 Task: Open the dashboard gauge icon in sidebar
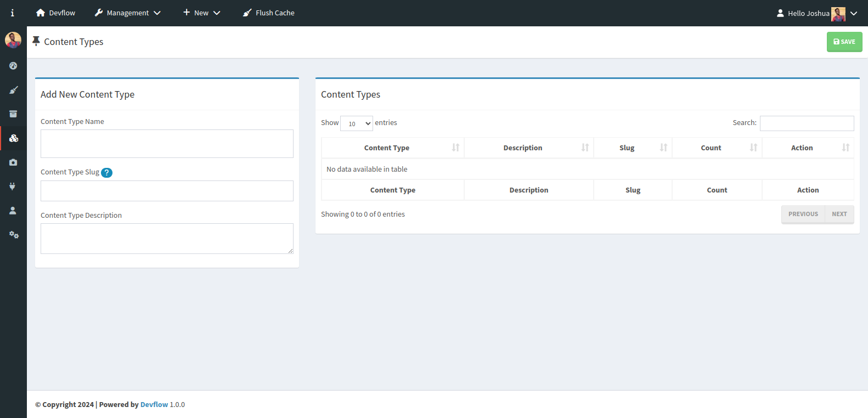(x=13, y=66)
